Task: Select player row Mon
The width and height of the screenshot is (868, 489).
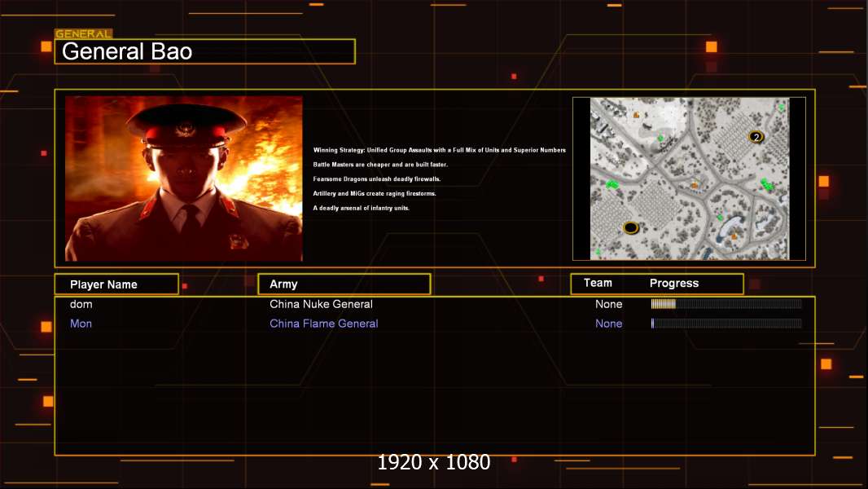Action: point(435,324)
